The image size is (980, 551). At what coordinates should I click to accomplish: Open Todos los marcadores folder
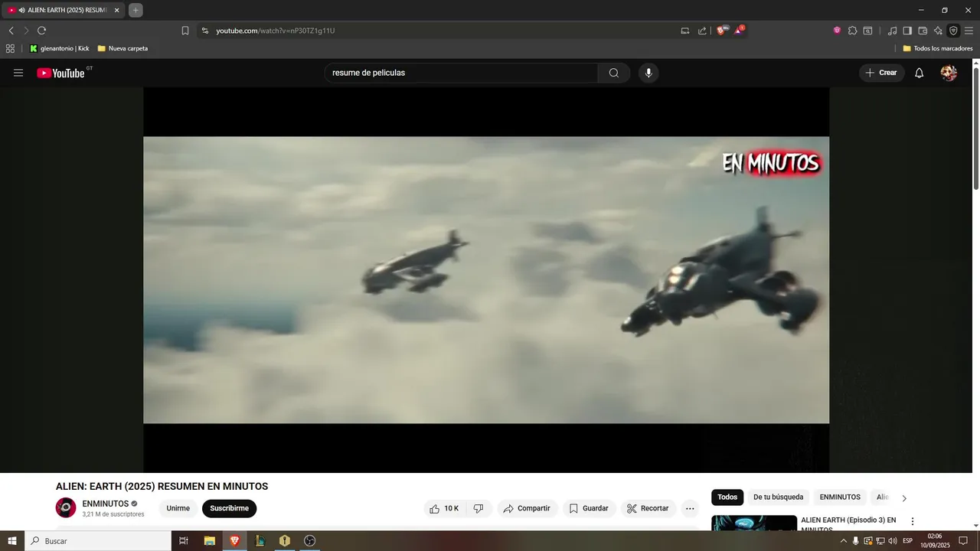tap(938, 48)
